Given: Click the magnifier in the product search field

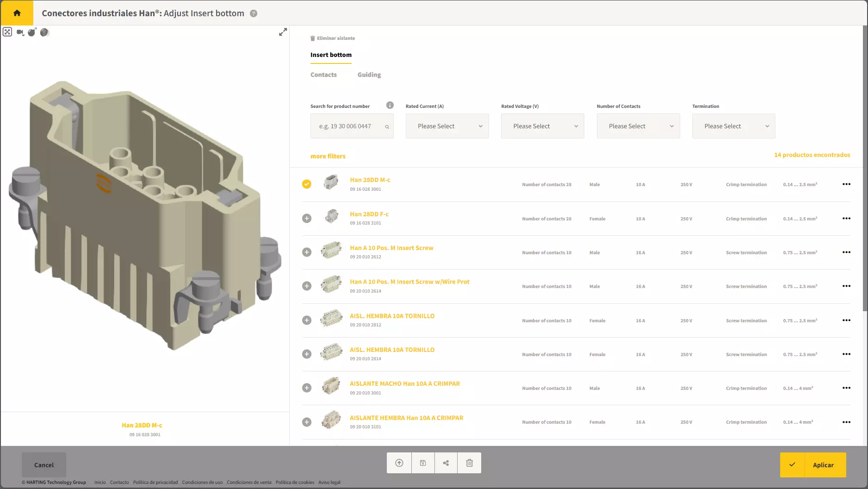Looking at the screenshot, I should (x=387, y=127).
